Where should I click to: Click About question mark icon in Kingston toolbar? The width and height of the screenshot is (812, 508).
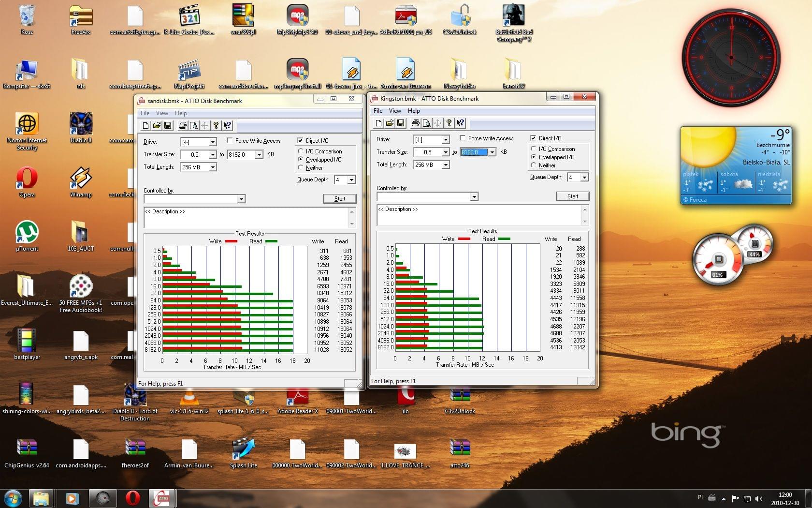click(449, 123)
